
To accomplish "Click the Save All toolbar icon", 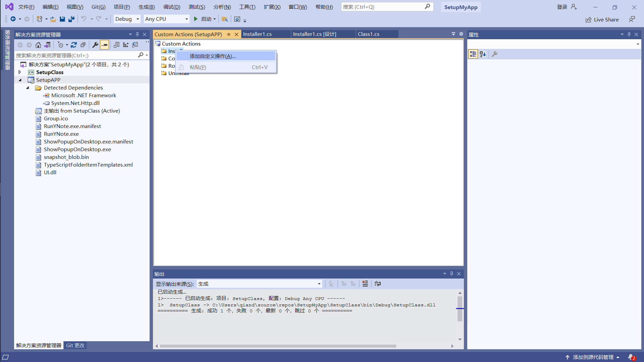I will click(71, 19).
